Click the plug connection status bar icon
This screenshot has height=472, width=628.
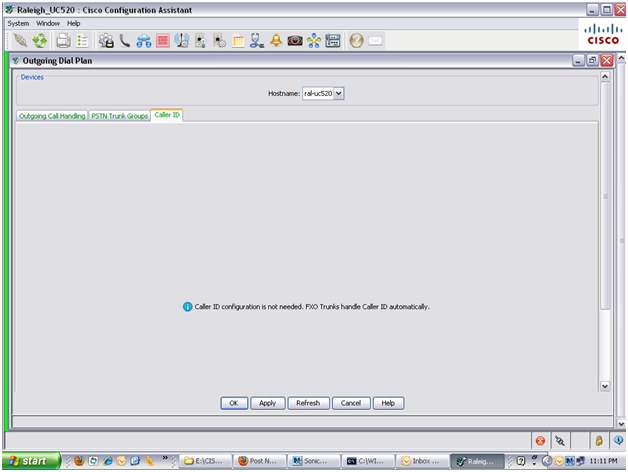tap(560, 441)
